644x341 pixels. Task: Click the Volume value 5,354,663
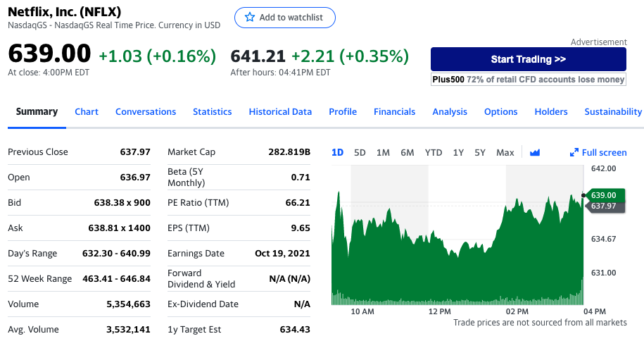[128, 304]
